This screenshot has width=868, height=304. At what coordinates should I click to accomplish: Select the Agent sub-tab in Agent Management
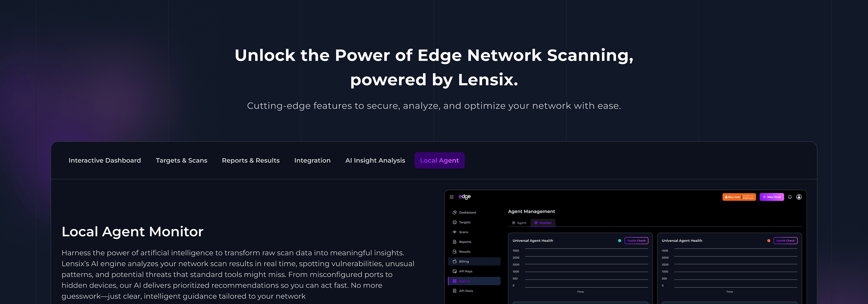(519, 223)
